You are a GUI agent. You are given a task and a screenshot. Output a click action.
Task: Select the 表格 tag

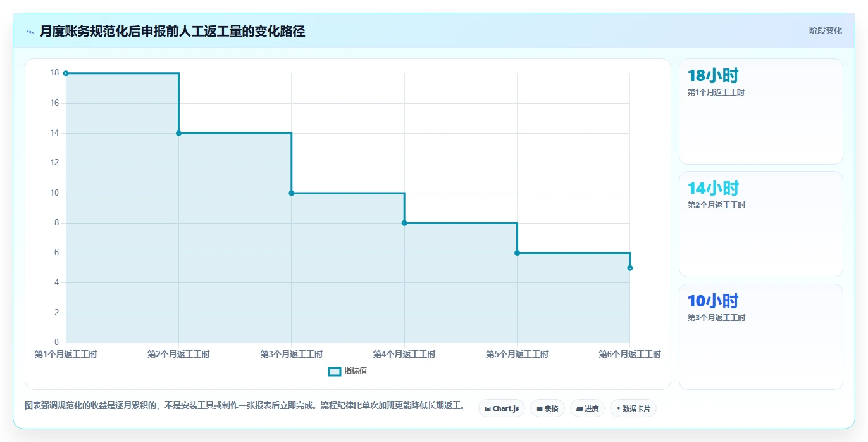coord(547,408)
